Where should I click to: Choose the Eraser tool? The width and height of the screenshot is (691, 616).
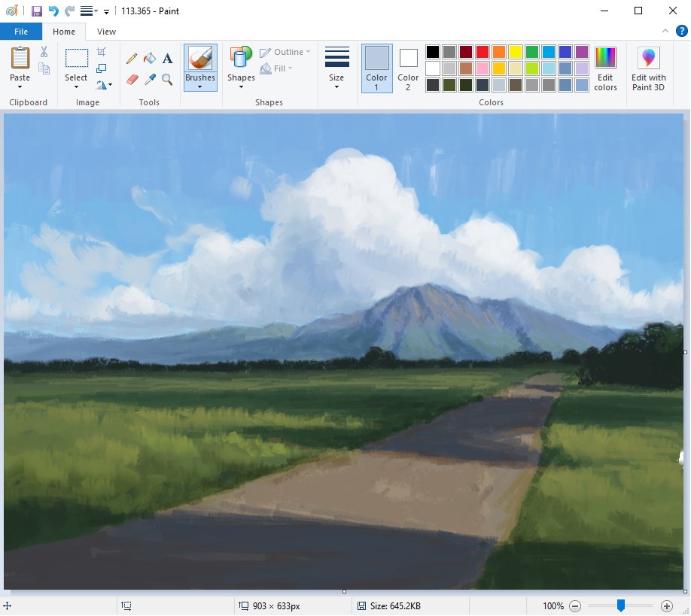[132, 79]
